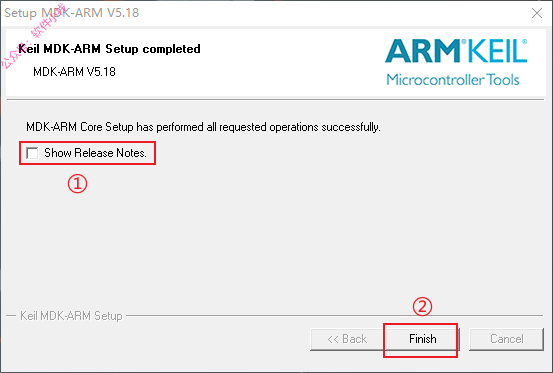Click the 'Keil MDK-ARM Setup completed' heading
Viewport: 553px width, 373px height.
109,49
